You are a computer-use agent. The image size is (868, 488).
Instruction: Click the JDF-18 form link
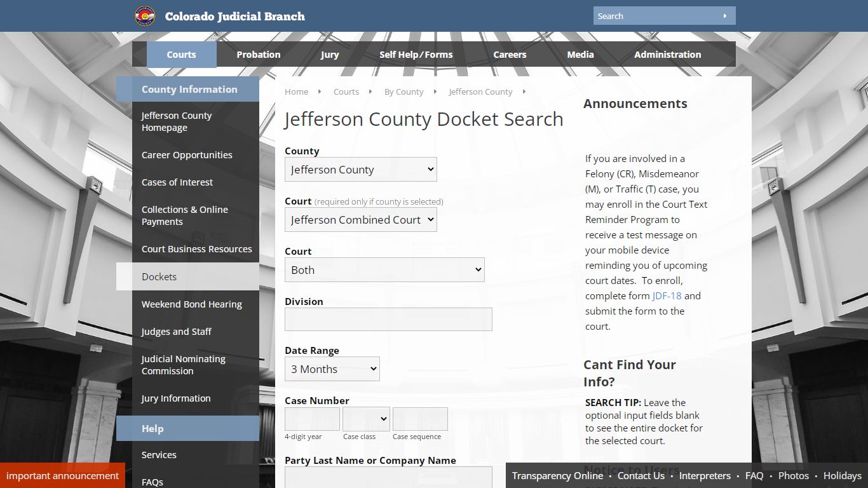coord(667,296)
